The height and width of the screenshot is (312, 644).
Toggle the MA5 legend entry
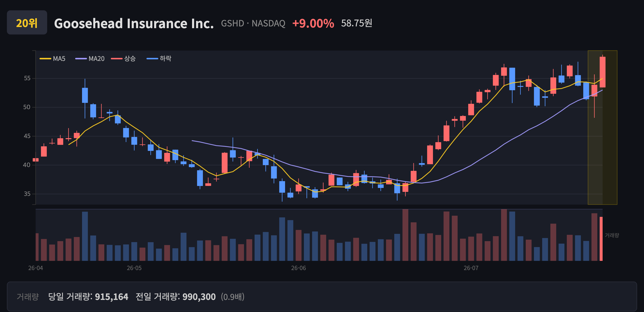[x=53, y=59]
